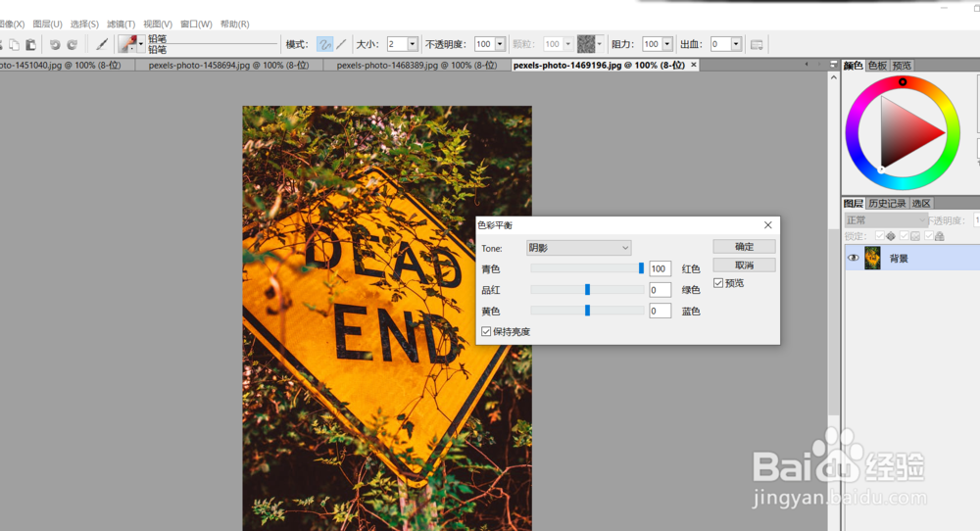This screenshot has width=980, height=531.
Task: Select the 颜色 color tab
Action: (854, 66)
